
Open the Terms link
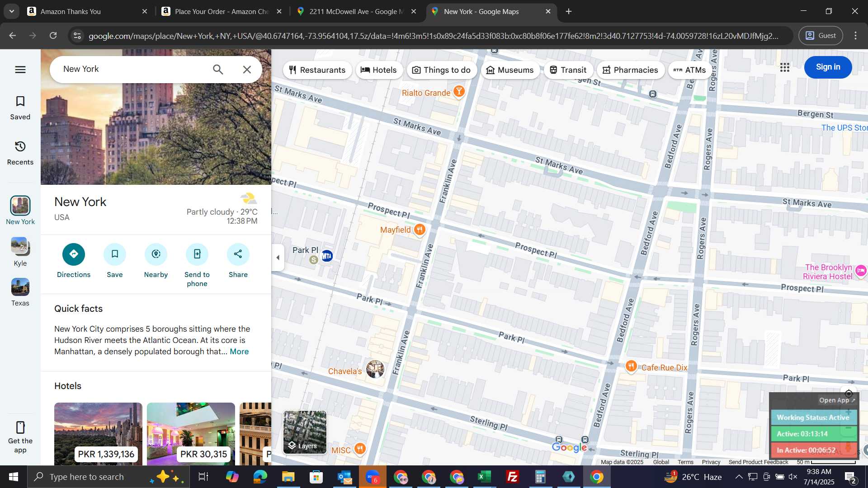(685, 462)
